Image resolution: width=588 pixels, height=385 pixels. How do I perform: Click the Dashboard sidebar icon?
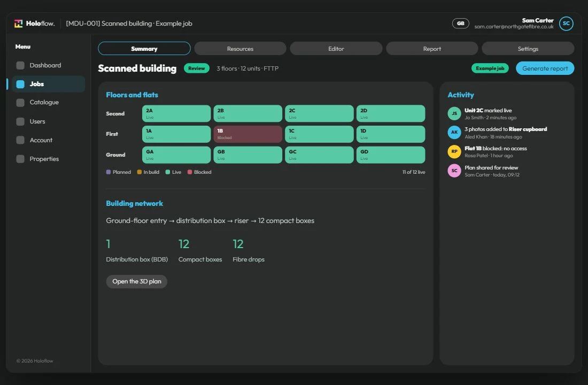20,65
